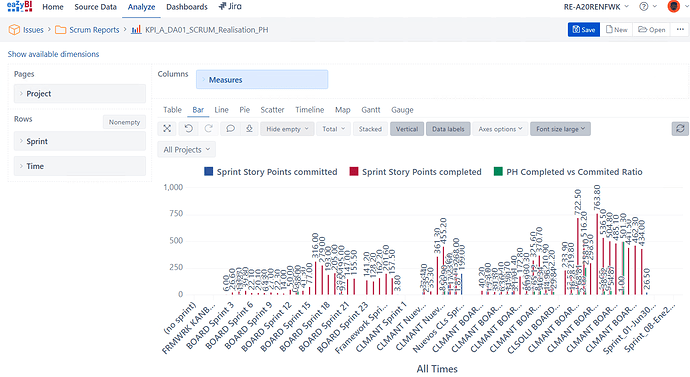Open the comment bubble icon
690x377 pixels.
click(x=230, y=129)
